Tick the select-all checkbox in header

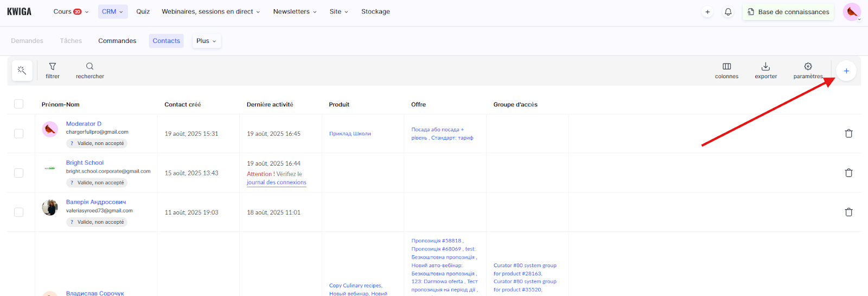(19, 104)
